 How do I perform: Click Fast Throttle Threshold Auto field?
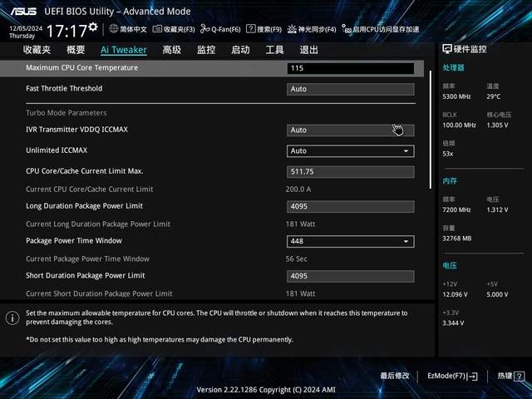[x=351, y=89]
